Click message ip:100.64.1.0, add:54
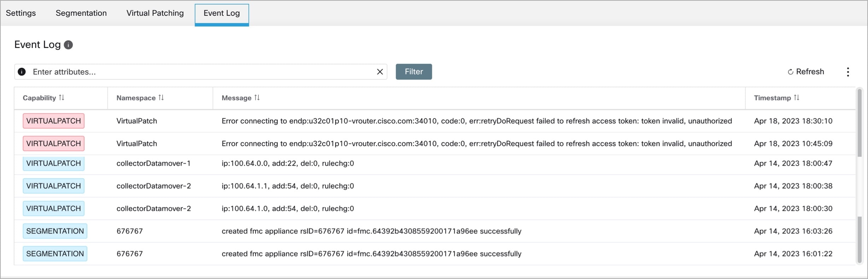Viewport: 868px width, 279px height. click(288, 208)
